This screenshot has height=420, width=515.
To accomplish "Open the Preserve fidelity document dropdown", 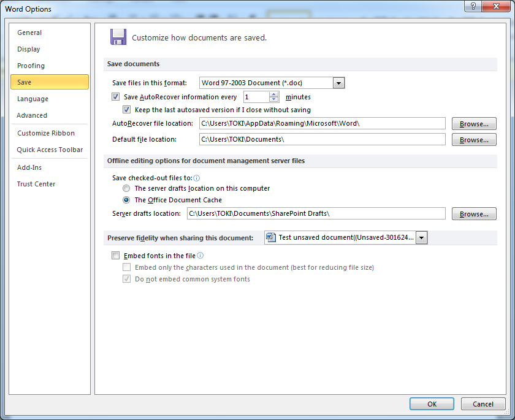I will coord(421,237).
